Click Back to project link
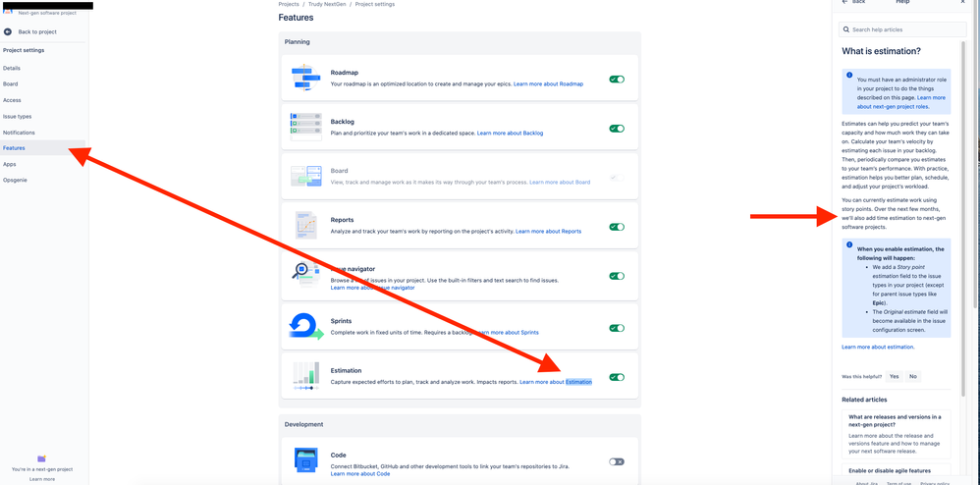Screen dimensions: 980x485 point(38,31)
